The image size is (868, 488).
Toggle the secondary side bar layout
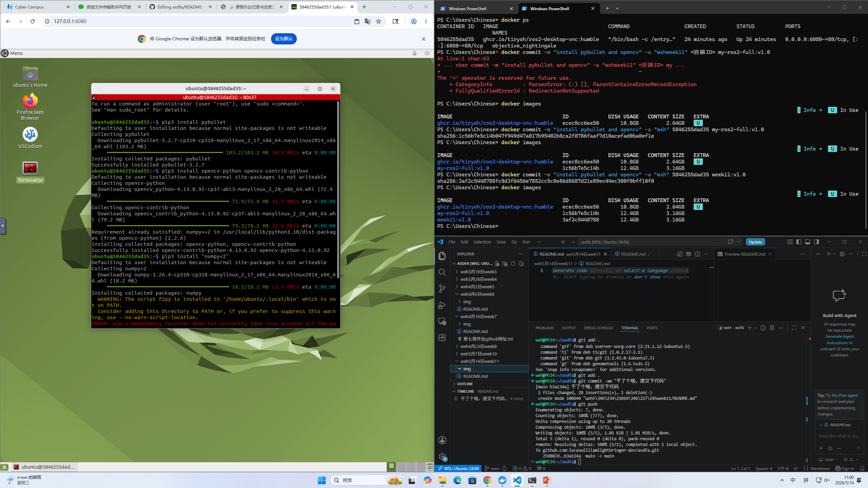(816, 242)
